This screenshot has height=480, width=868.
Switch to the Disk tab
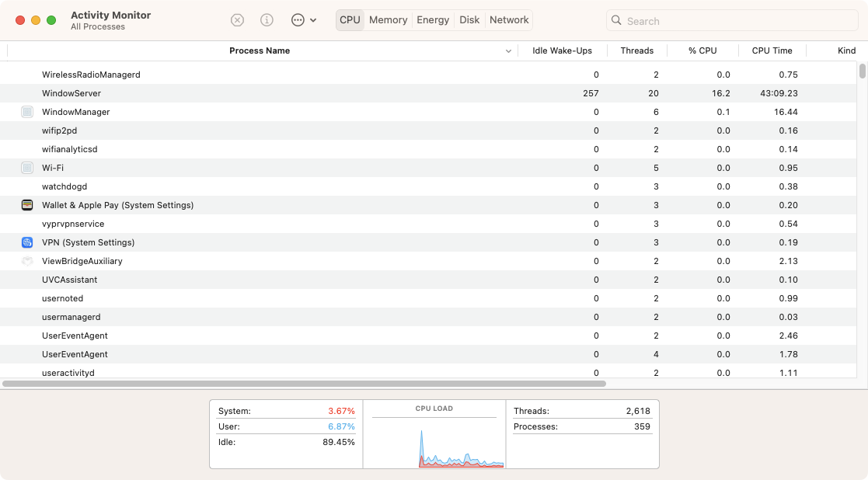pos(469,20)
